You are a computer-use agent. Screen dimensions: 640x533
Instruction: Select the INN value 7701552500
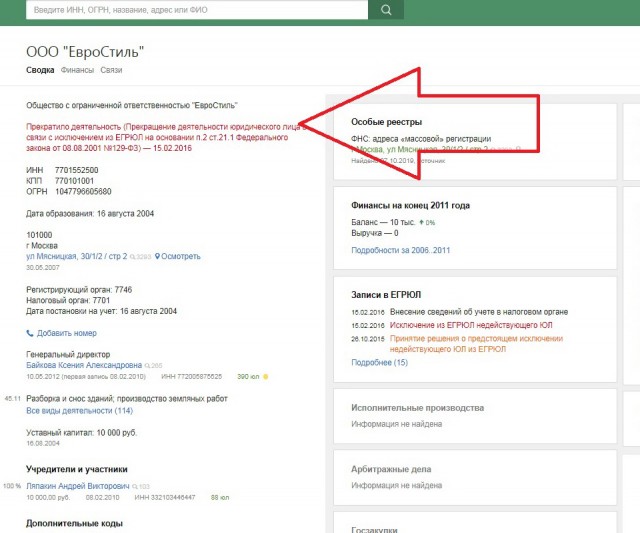[76, 170]
